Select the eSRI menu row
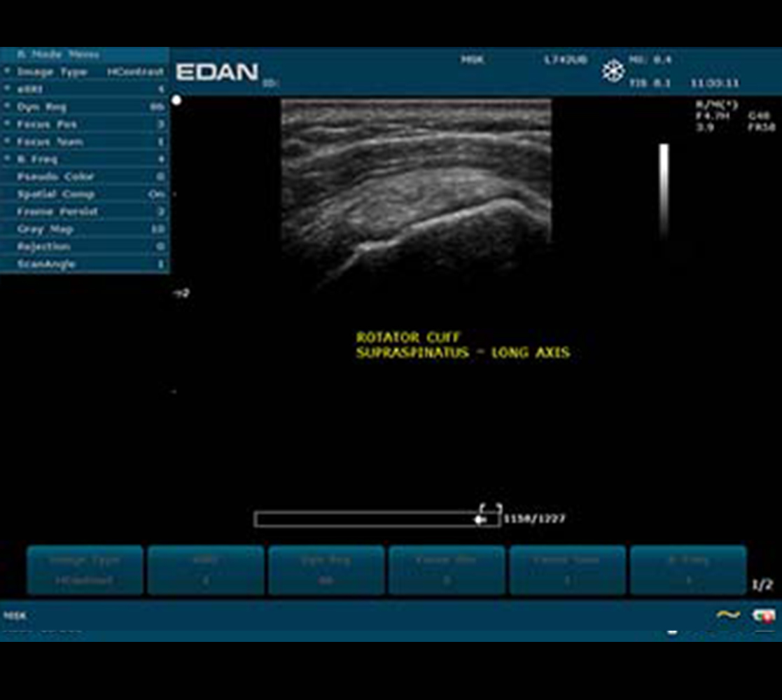782x700 pixels. click(x=85, y=89)
